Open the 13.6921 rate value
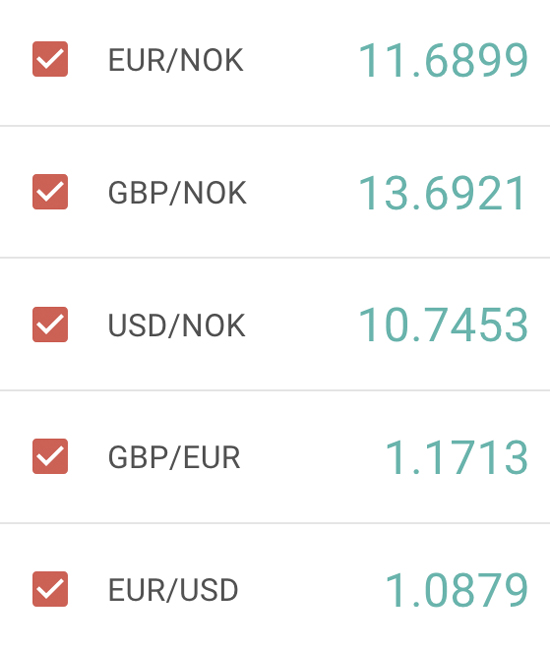The width and height of the screenshot is (550, 650). (442, 193)
